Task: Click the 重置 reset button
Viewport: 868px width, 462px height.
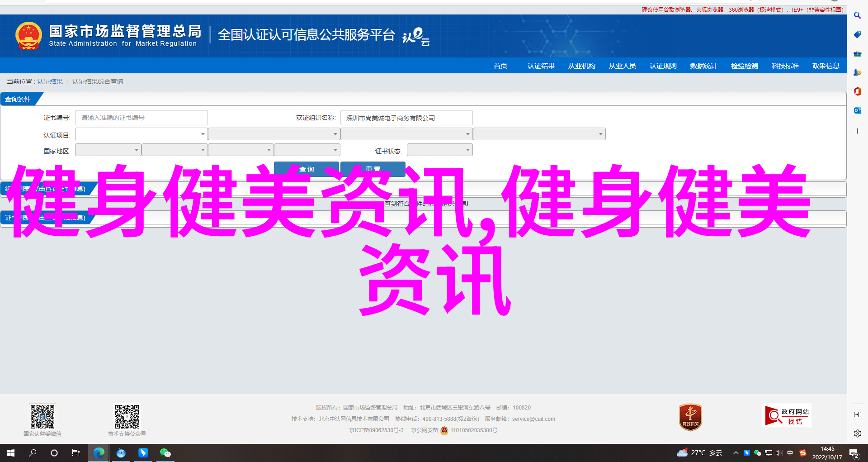Action: pyautogui.click(x=373, y=169)
